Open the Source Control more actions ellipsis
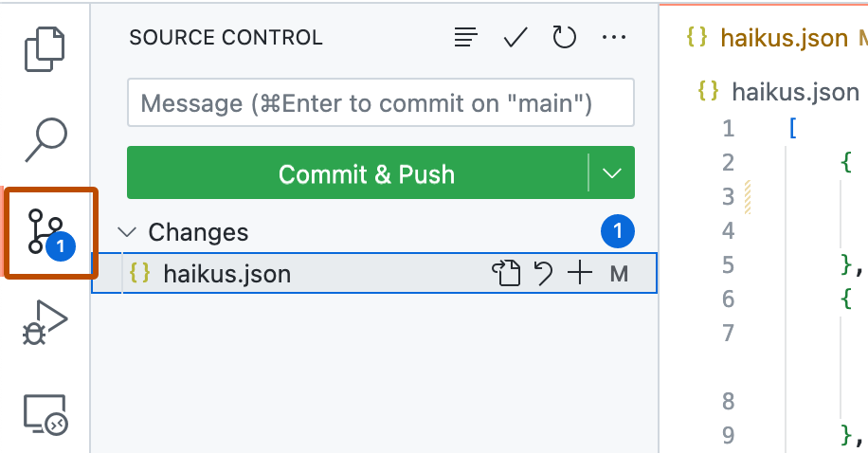This screenshot has height=453, width=868. pos(614,38)
